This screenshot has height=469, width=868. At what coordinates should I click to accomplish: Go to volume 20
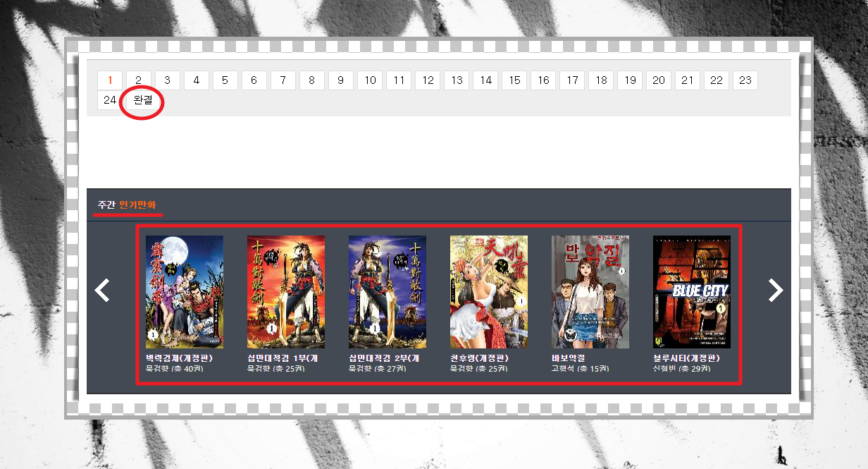click(659, 80)
